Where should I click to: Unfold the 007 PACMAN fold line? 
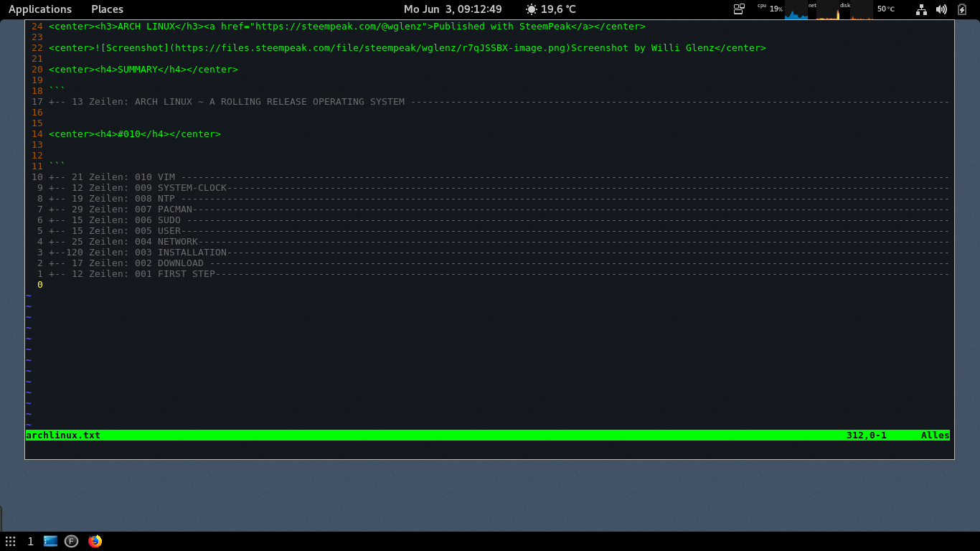tap(174, 209)
